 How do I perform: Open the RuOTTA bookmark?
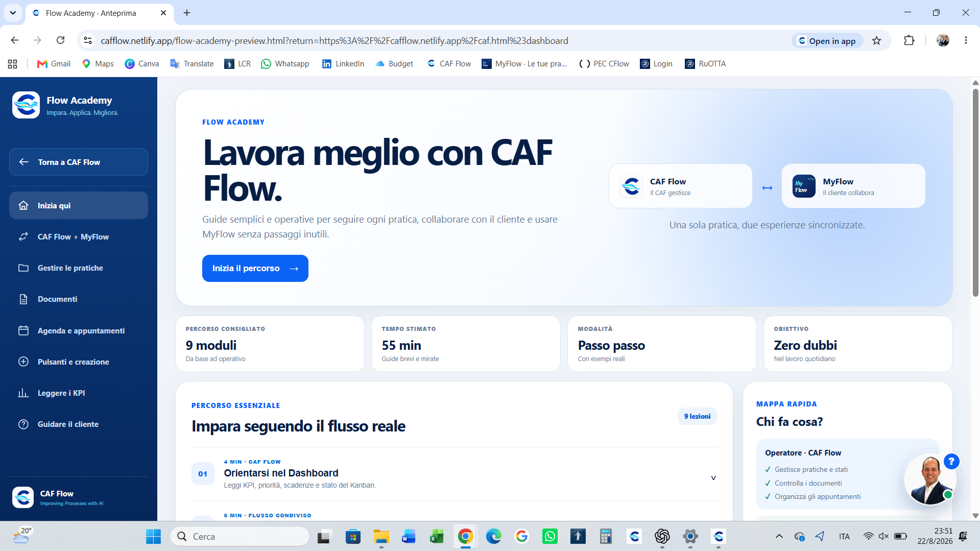point(705,64)
